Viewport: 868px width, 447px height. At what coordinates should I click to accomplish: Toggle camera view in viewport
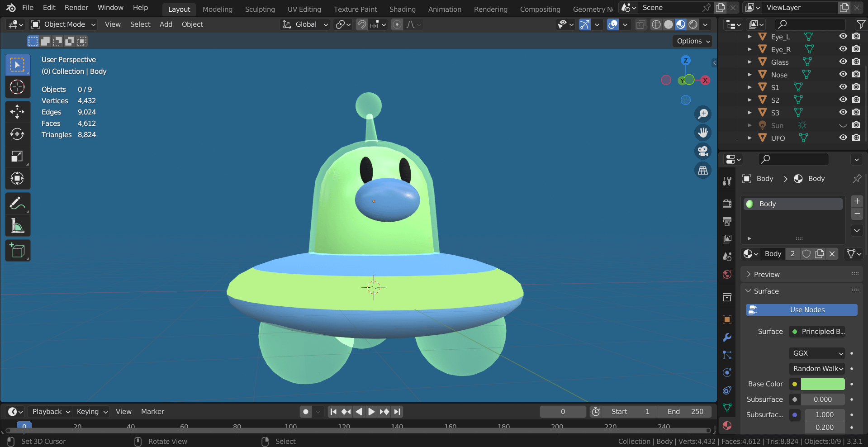pos(703,151)
